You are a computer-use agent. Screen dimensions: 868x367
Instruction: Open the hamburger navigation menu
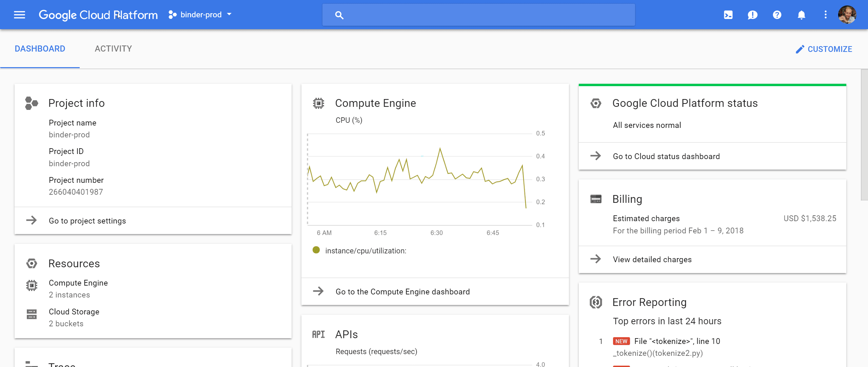pos(19,15)
